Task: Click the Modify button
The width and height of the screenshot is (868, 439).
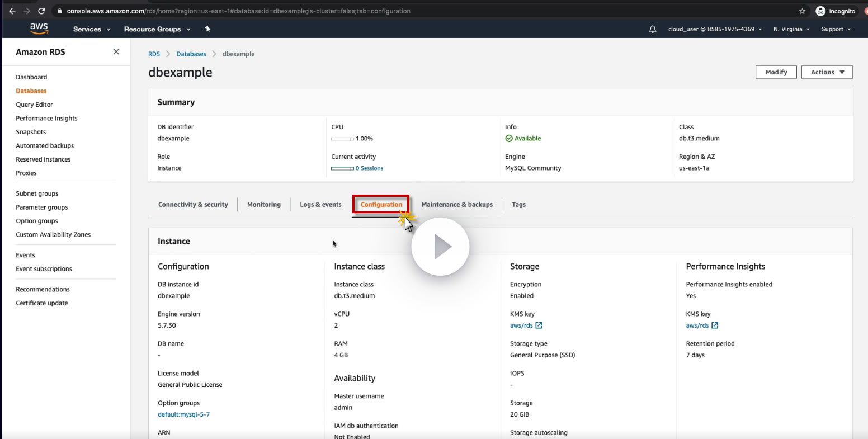Action: point(776,72)
